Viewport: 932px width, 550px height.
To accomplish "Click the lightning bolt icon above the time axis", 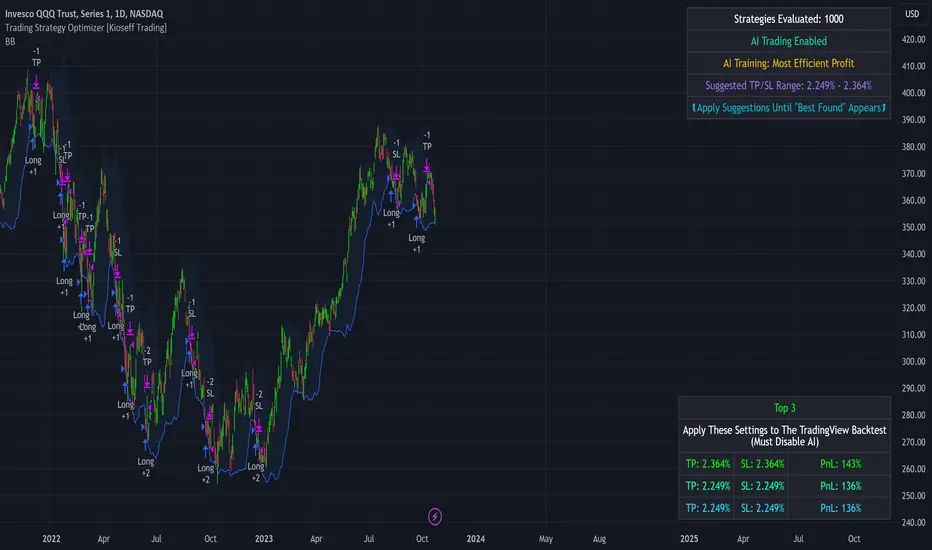I will [x=435, y=516].
